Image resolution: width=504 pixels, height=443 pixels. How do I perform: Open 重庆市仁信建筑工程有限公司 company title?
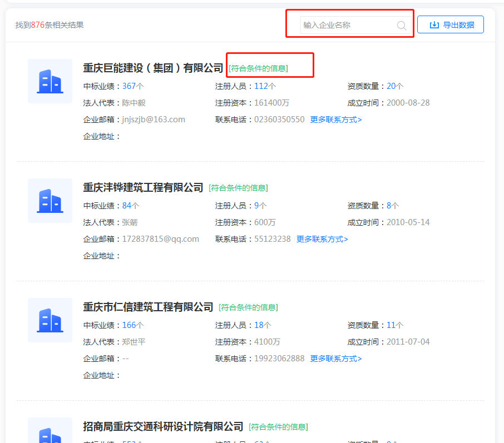tap(148, 307)
